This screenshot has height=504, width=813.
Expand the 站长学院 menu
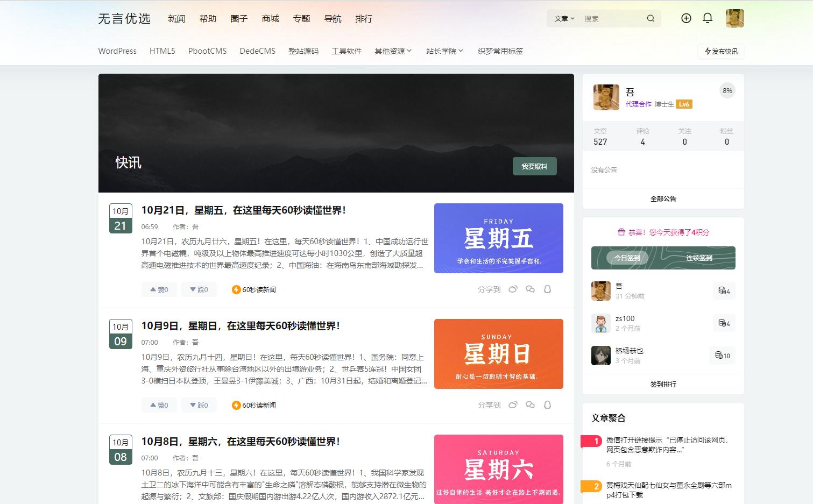(444, 51)
